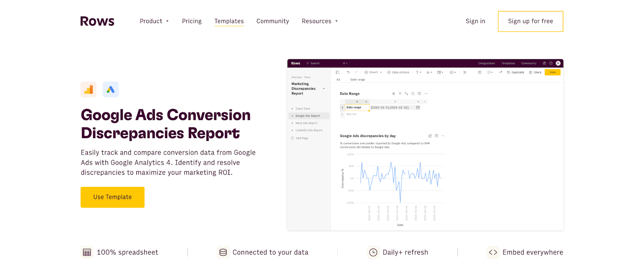The width and height of the screenshot is (644, 274).
Task: Click the Rows logo in site header
Action: (x=97, y=21)
